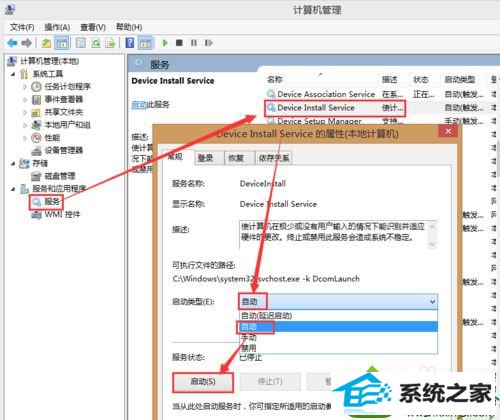The width and height of the screenshot is (500, 420).
Task: Click the Refresh toolbar icon
Action: point(96,43)
